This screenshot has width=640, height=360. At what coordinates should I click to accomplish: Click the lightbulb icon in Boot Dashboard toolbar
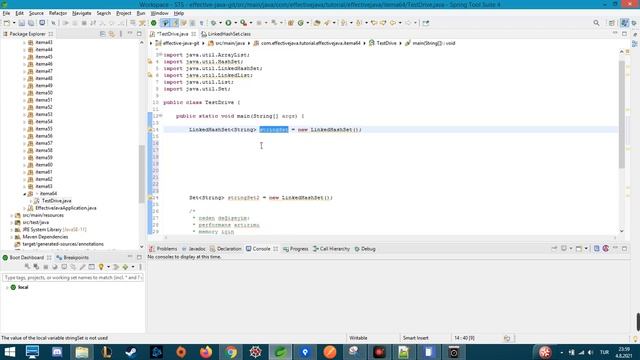point(101,267)
